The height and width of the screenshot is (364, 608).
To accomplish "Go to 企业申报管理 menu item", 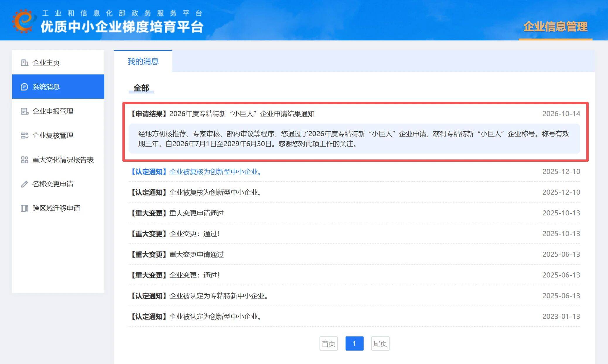I will 58,111.
